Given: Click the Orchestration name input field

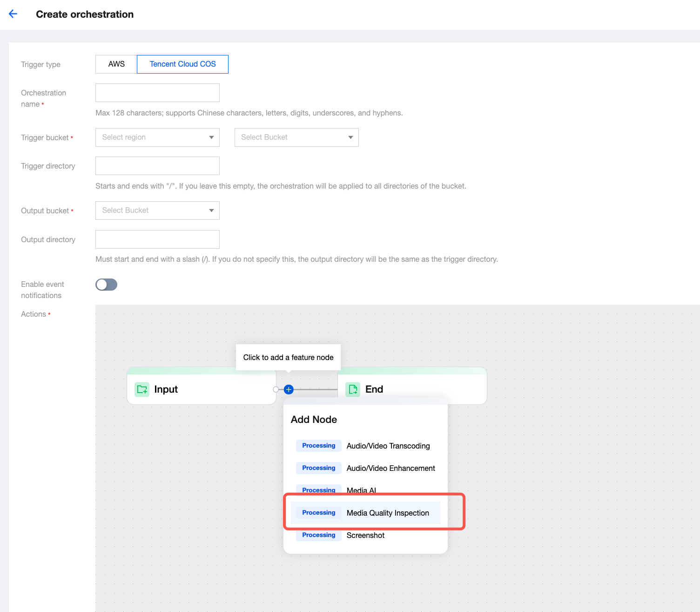Looking at the screenshot, I should click(157, 93).
